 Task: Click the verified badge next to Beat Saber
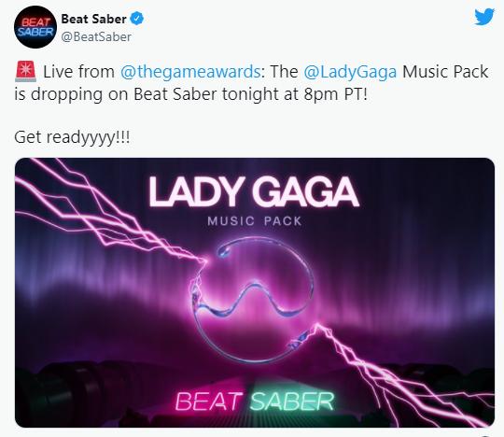[136, 19]
